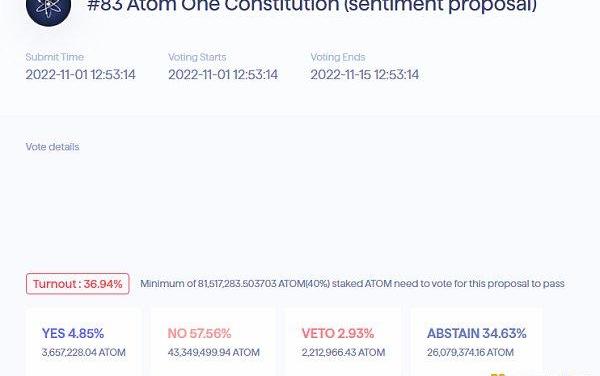
Task: Click the Vote details heading
Action: (x=52, y=147)
